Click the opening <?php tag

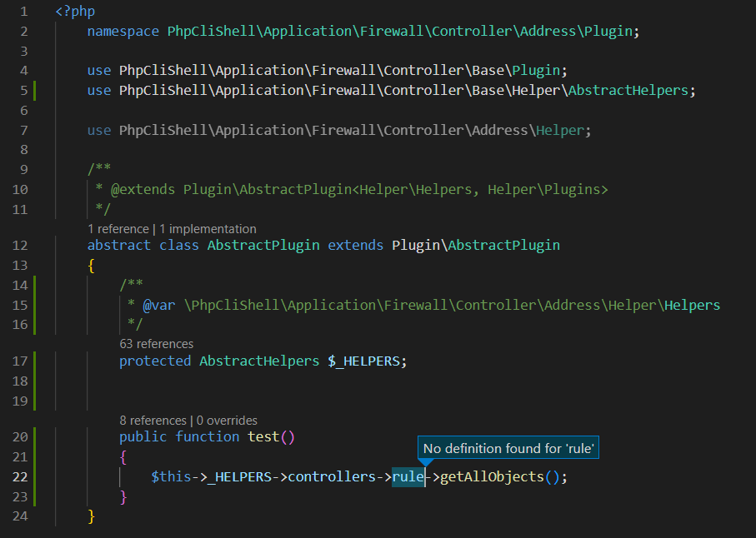tap(75, 12)
